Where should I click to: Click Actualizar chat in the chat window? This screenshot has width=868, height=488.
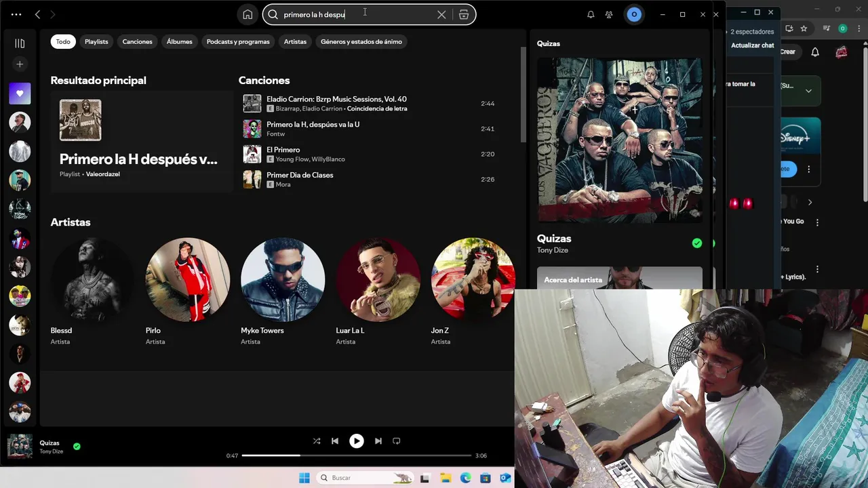(753, 45)
